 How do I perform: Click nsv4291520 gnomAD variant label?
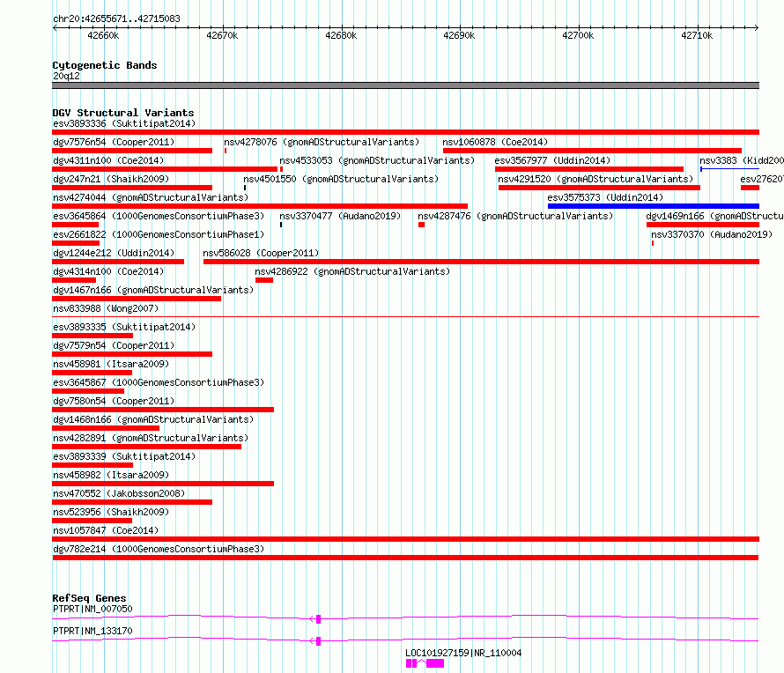tap(595, 179)
